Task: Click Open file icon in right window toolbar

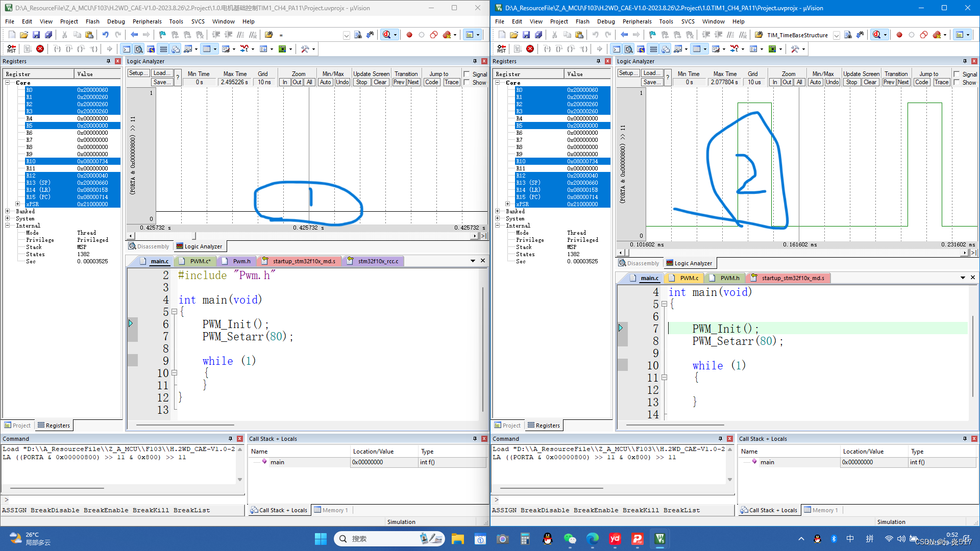Action: coord(514,35)
